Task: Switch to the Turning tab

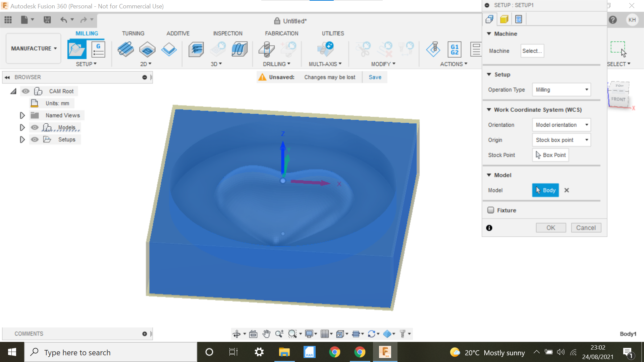Action: pyautogui.click(x=133, y=33)
